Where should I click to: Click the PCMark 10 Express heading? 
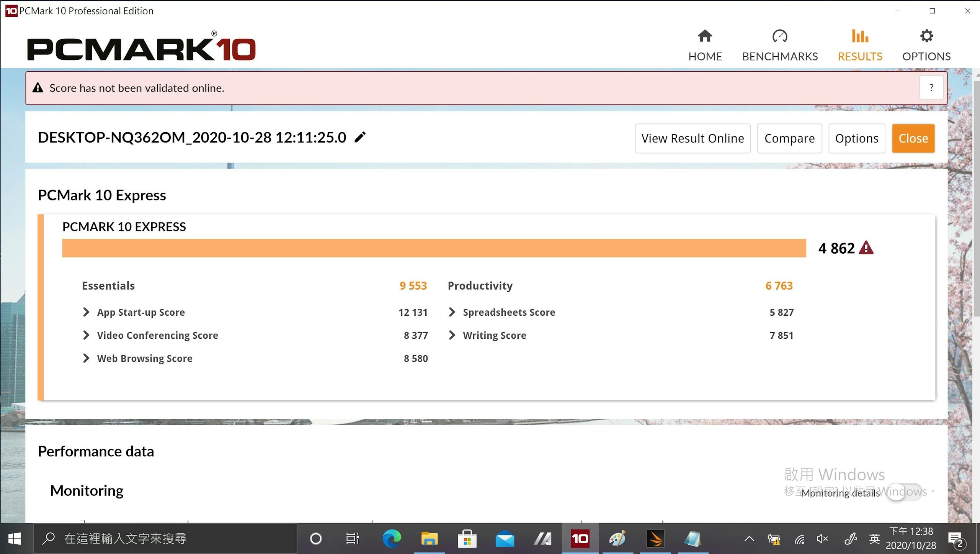click(102, 195)
